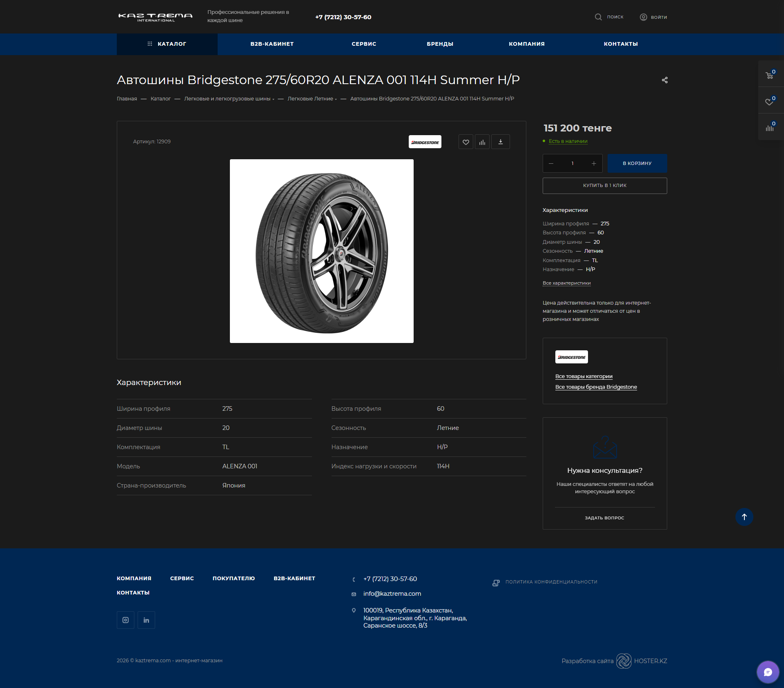The image size is (784, 688).
Task: Click the header phone number +7 (7212) 30-57-60
Action: [343, 17]
